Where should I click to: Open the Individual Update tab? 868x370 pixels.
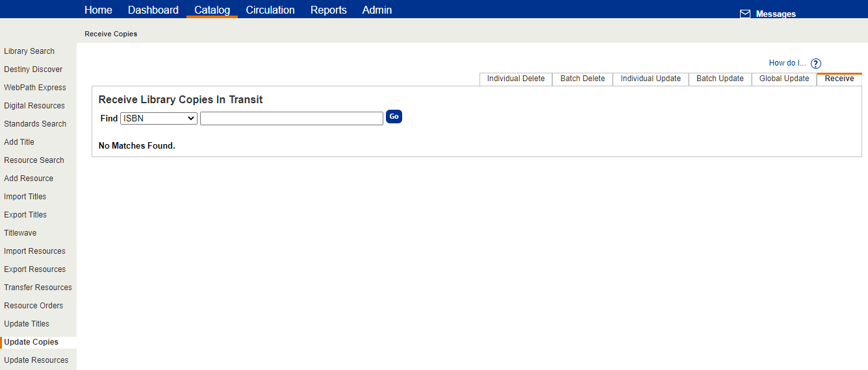(x=650, y=79)
